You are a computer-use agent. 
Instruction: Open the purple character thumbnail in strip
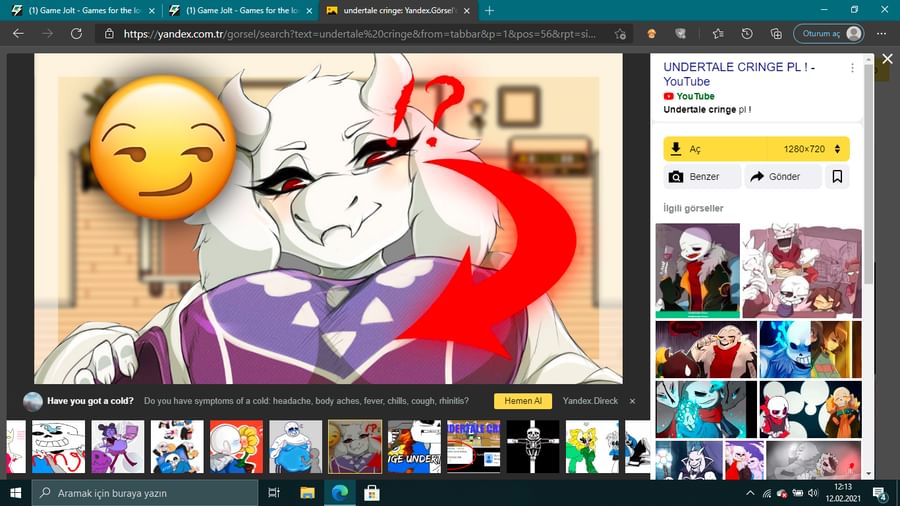[118, 446]
